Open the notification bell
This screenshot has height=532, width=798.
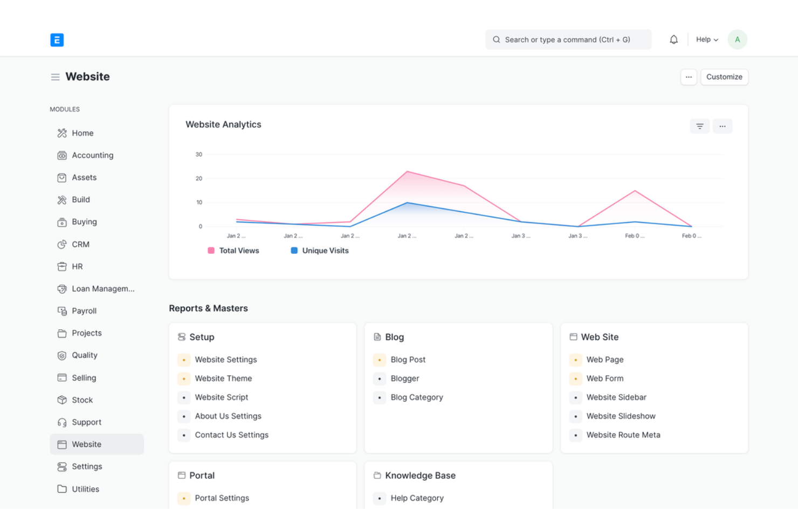point(673,39)
